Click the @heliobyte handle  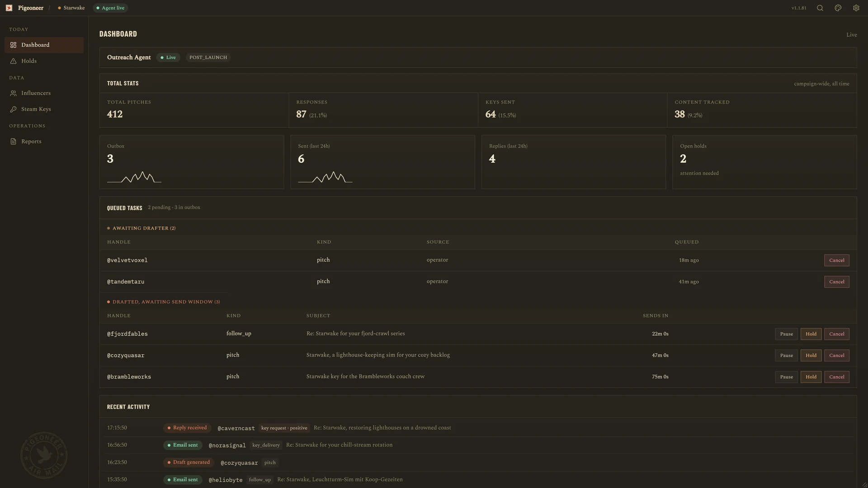225,480
